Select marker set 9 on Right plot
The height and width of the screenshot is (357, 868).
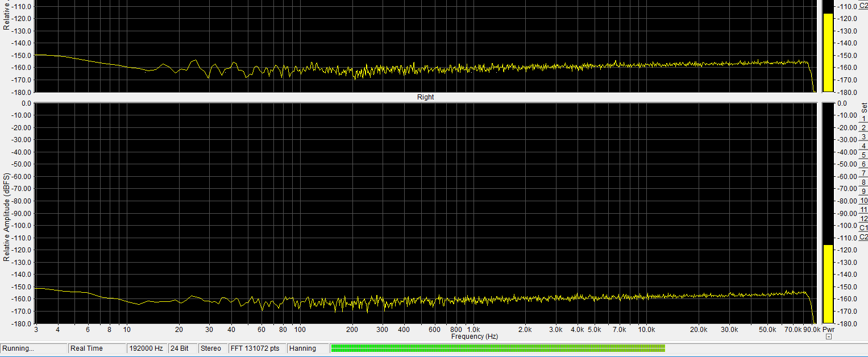point(863,192)
